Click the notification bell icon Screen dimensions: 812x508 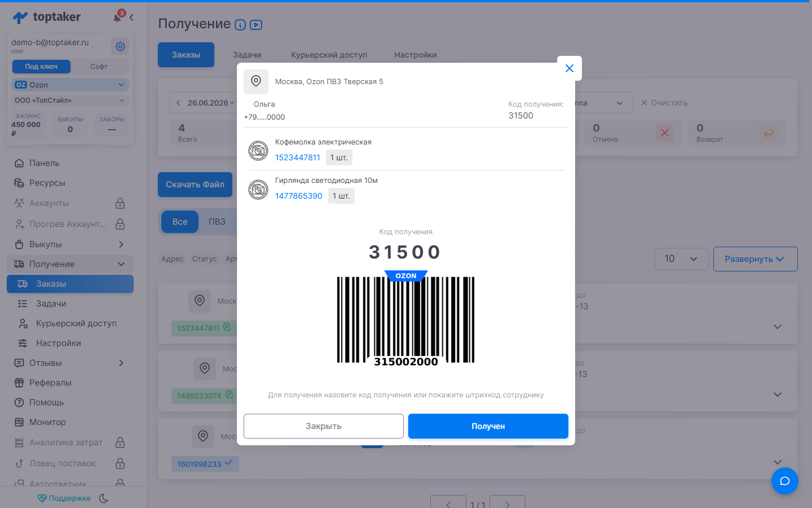[x=118, y=17]
